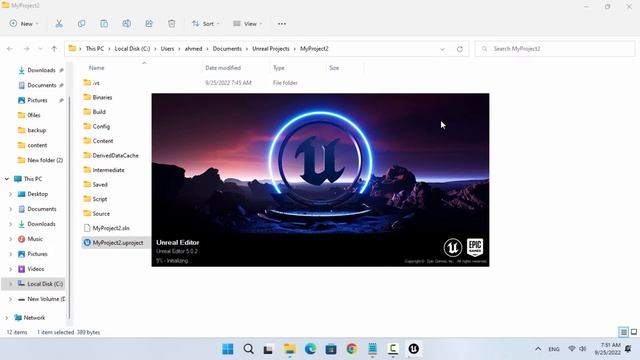The width and height of the screenshot is (640, 360).
Task: Open the notifications bell icon
Action: click(629, 349)
